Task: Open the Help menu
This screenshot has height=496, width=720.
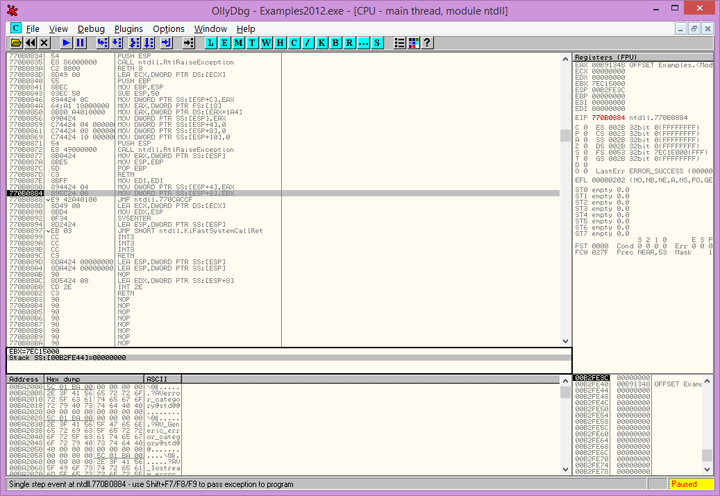Action: click(x=246, y=29)
